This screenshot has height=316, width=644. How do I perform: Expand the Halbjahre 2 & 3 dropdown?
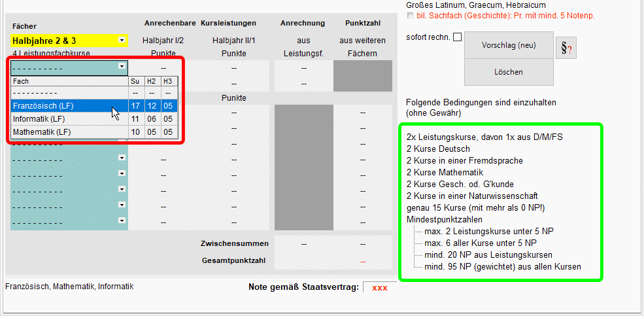[x=122, y=41]
